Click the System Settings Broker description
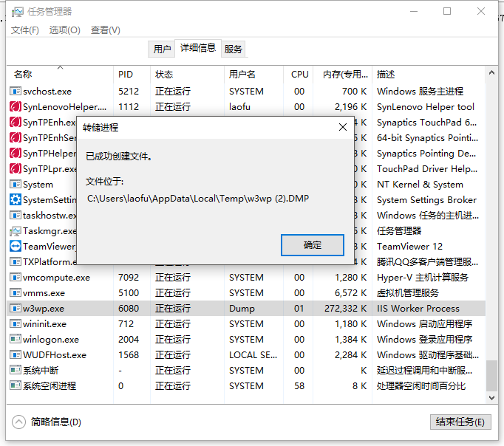The height and width of the screenshot is (446, 504). tap(426, 199)
